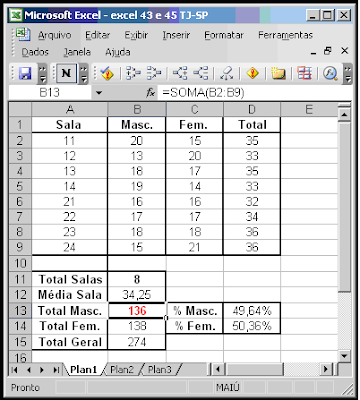Open the Inserir menu
This screenshot has width=360, height=400.
[x=176, y=35]
